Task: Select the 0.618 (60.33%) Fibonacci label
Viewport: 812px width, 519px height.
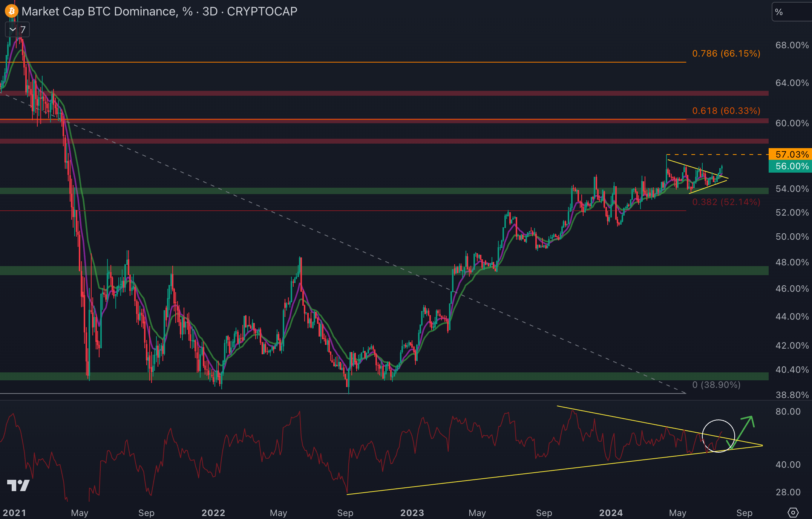Action: pos(726,111)
